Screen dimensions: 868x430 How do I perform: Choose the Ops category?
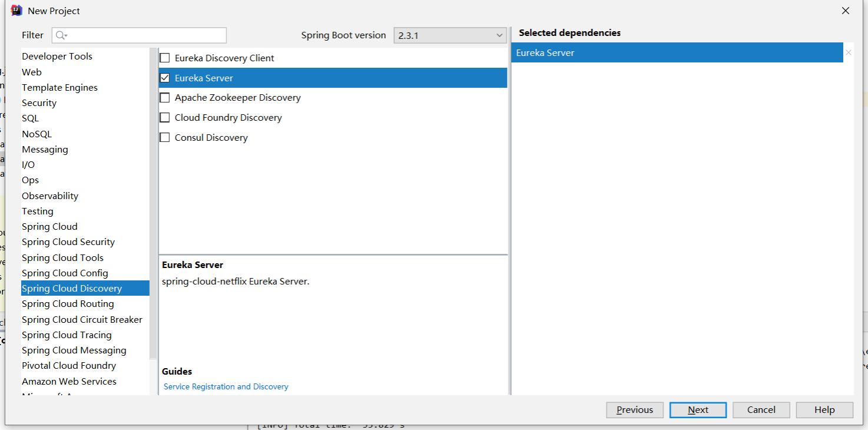pyautogui.click(x=85, y=180)
